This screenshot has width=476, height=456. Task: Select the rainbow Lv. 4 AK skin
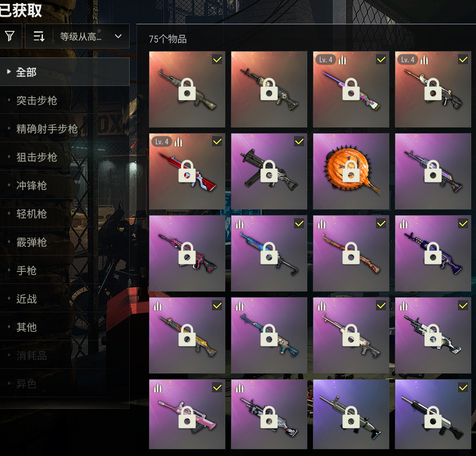tap(351, 90)
